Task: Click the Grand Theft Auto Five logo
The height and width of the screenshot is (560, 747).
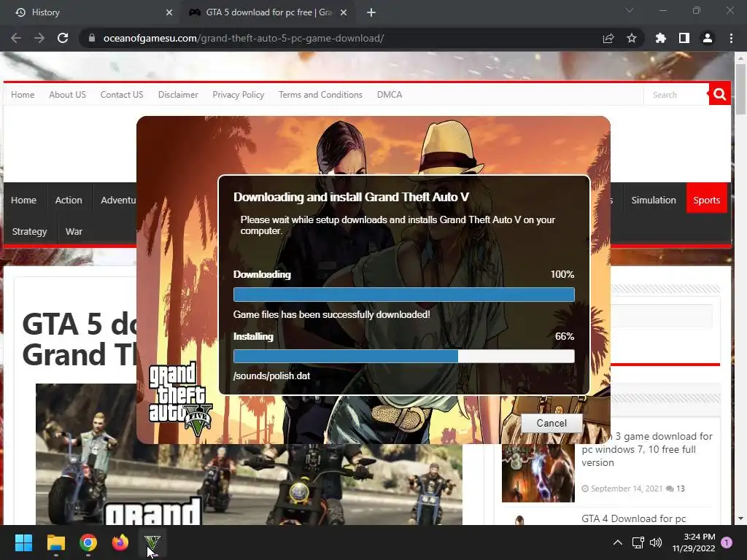Action: (x=180, y=399)
